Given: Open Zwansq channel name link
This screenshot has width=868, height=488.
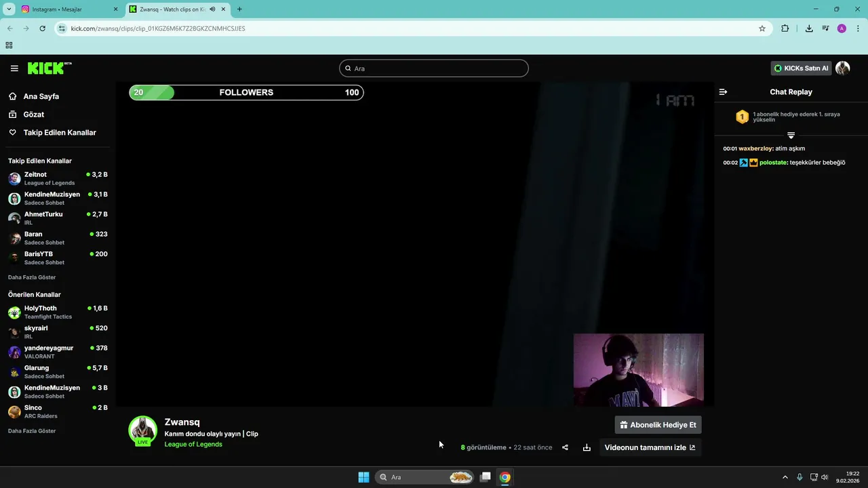Looking at the screenshot, I should (182, 422).
